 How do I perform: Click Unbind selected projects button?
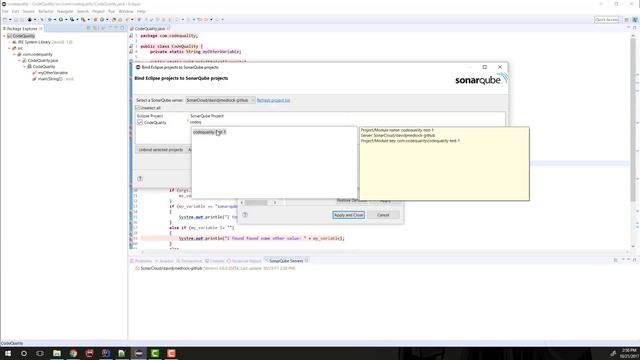click(x=161, y=150)
